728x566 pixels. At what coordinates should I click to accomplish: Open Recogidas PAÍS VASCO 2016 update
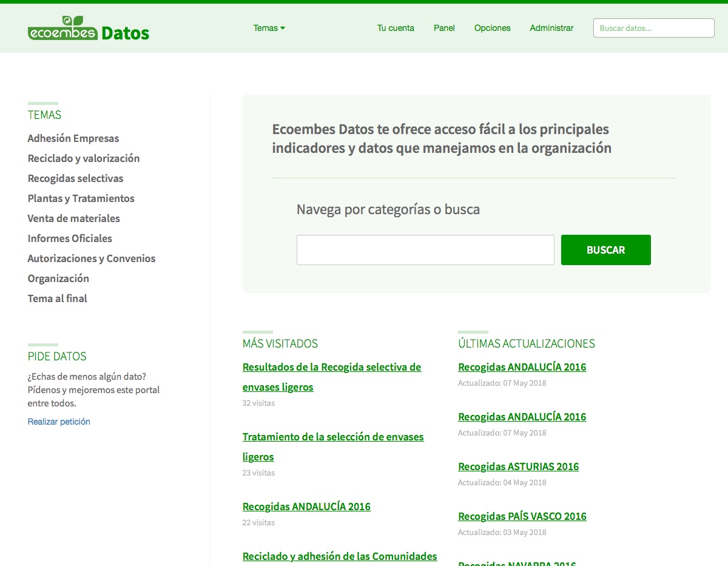click(x=522, y=516)
